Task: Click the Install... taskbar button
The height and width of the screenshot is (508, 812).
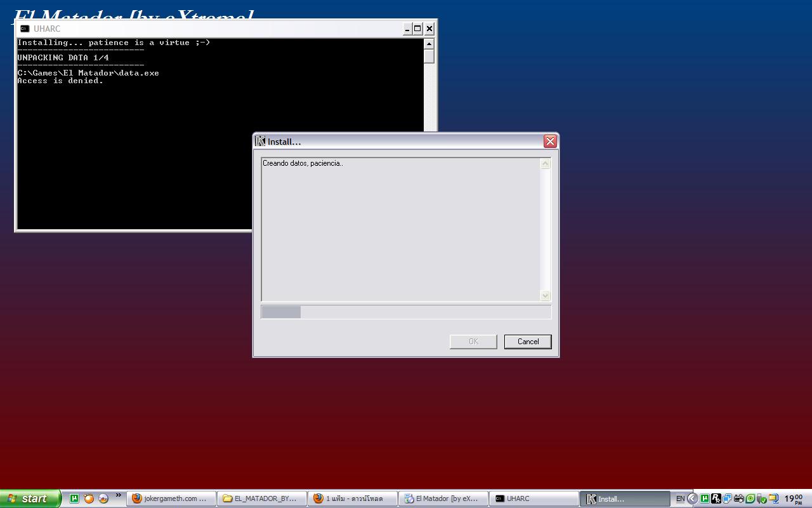Action: 625,498
